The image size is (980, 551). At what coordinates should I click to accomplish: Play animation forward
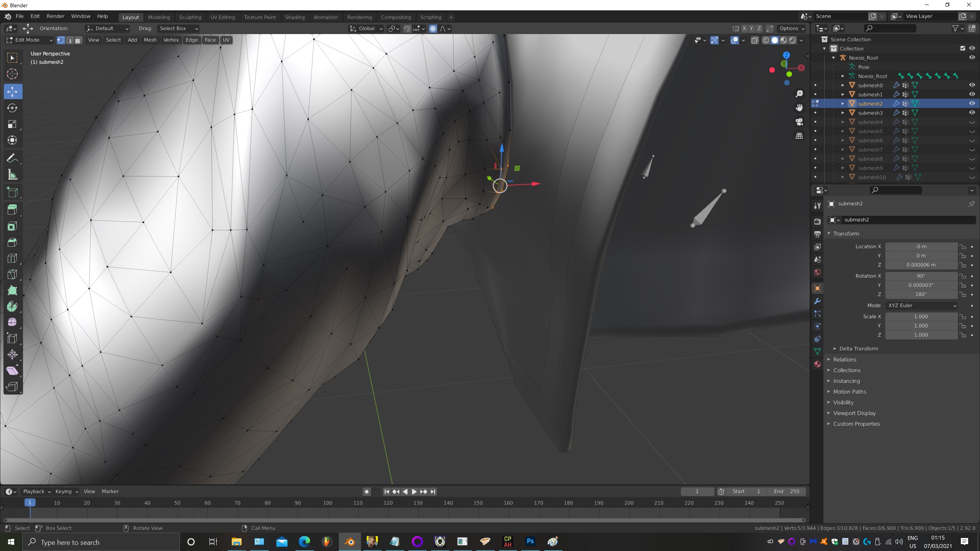point(414,492)
